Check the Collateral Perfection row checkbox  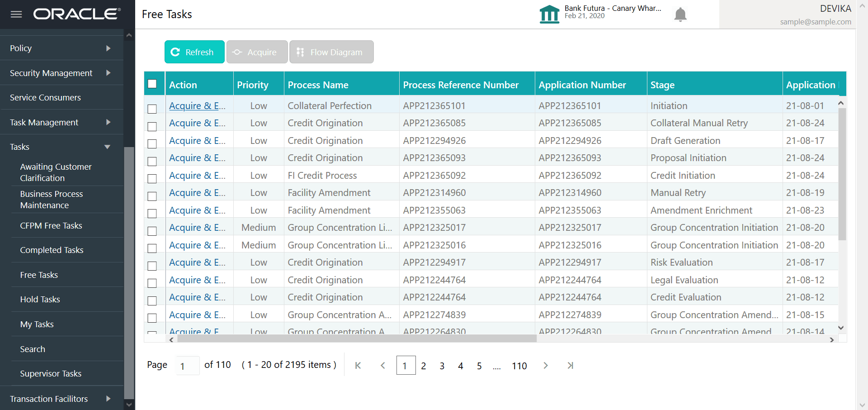point(152,109)
